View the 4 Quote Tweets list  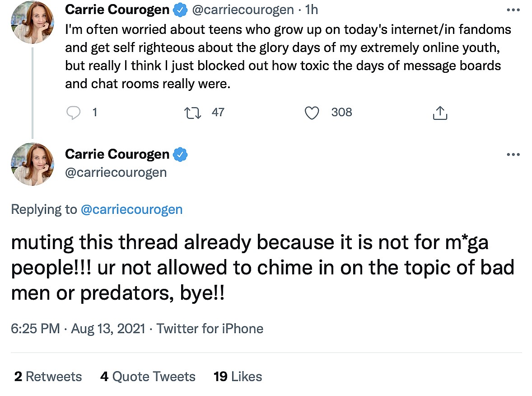click(x=148, y=377)
